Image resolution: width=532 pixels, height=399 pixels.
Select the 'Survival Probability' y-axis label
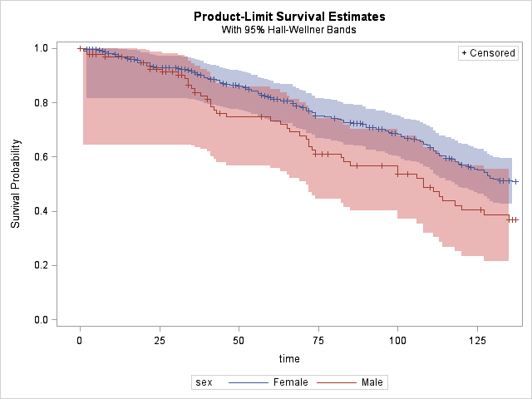click(x=15, y=184)
